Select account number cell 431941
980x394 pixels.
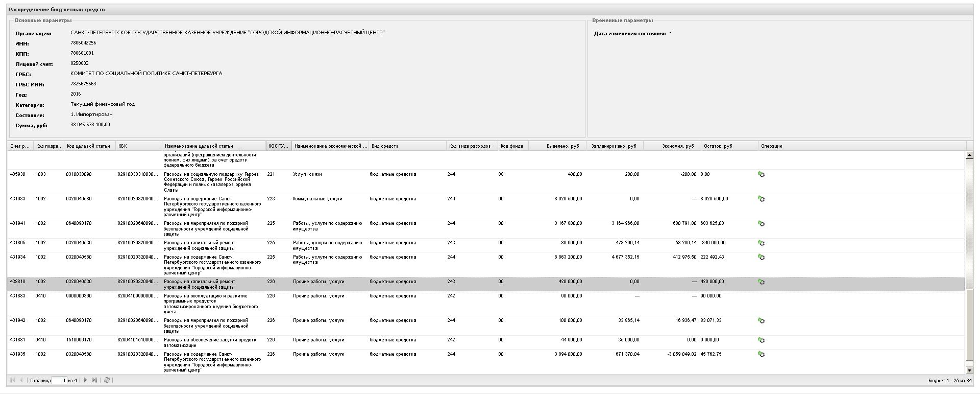(18, 223)
